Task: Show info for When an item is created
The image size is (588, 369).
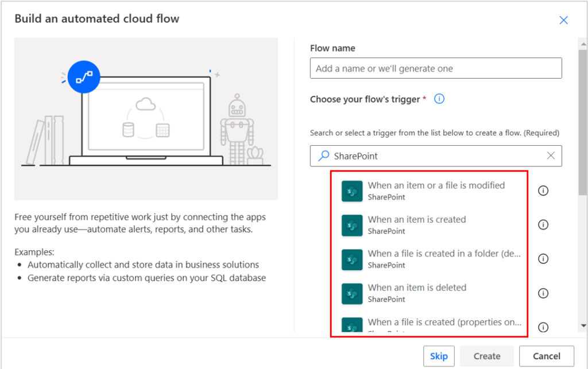Action: (543, 225)
